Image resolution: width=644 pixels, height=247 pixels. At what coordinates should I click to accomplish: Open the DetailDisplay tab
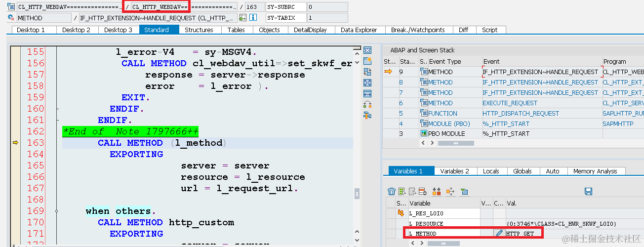(x=310, y=30)
